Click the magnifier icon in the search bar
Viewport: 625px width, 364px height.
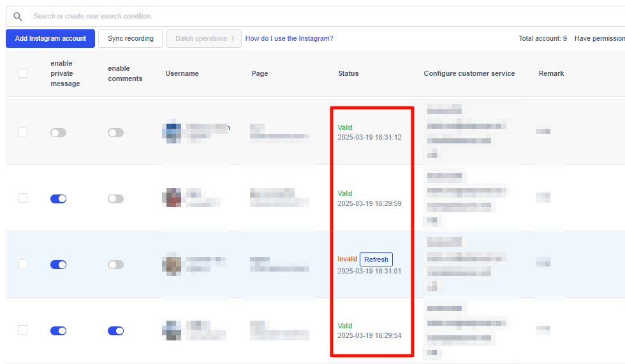click(x=18, y=16)
